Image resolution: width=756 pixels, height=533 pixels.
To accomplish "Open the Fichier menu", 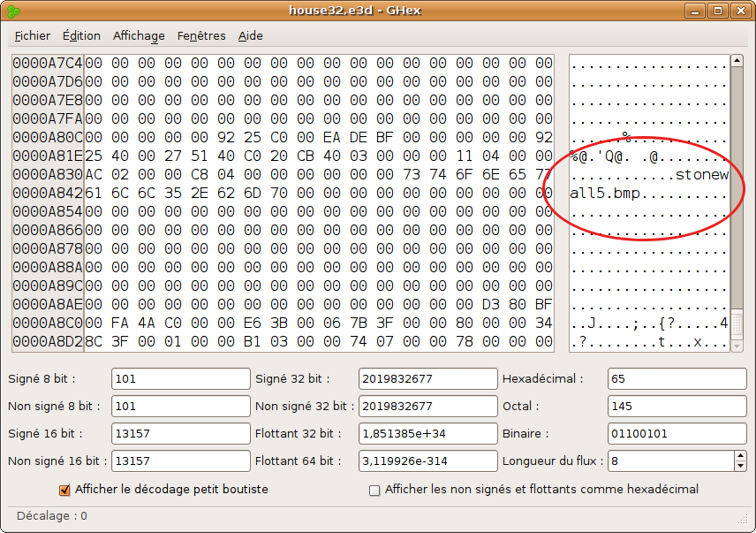I will 33,35.
